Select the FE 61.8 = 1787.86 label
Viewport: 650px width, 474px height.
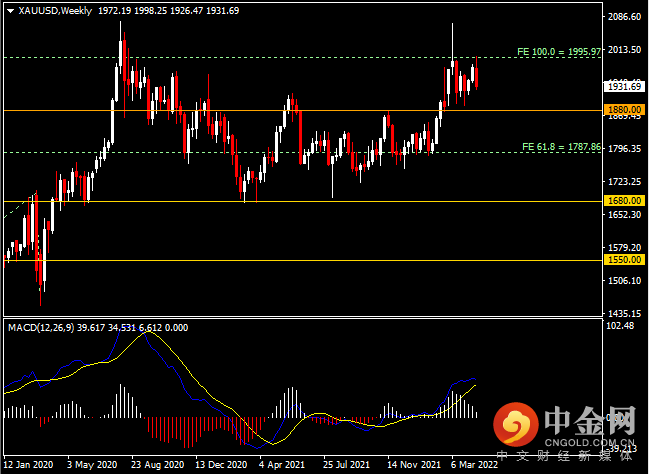(561, 147)
